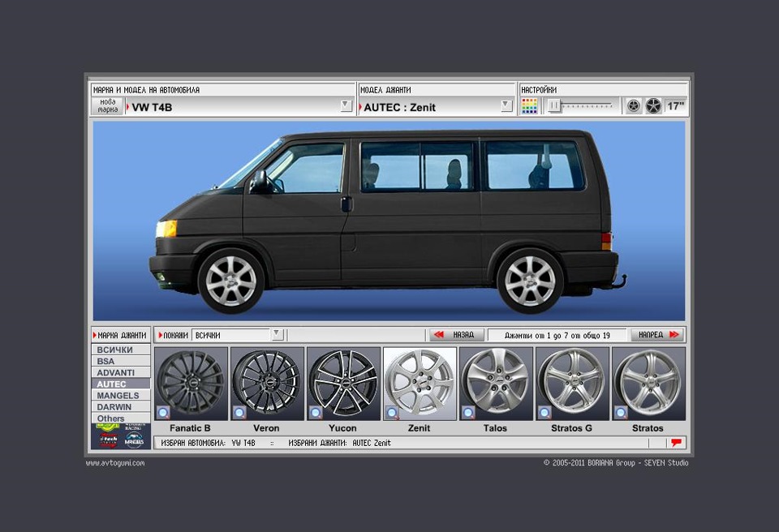The height and width of the screenshot is (532, 779).
Task: Zoom in on Stratos with magnifier icon
Action: [621, 413]
